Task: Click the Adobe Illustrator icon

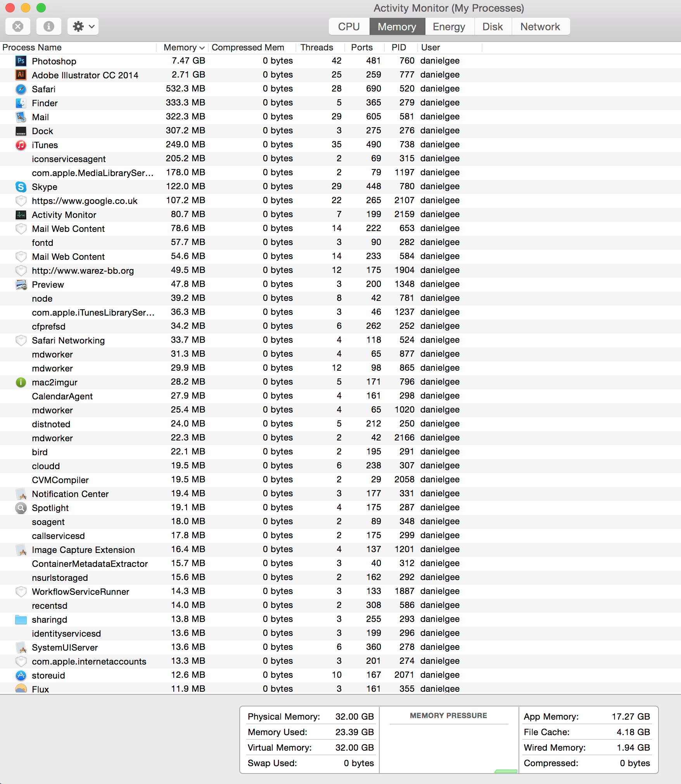Action: [x=21, y=75]
